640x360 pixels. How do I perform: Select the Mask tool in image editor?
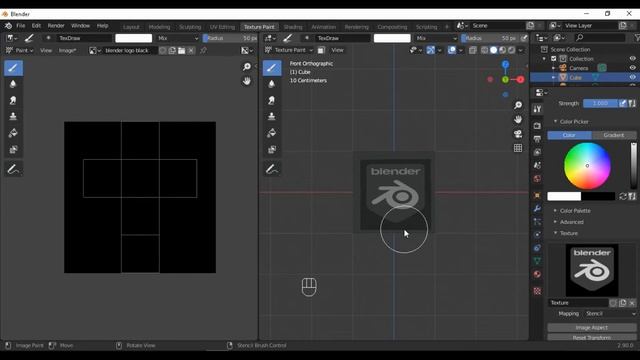click(x=13, y=149)
